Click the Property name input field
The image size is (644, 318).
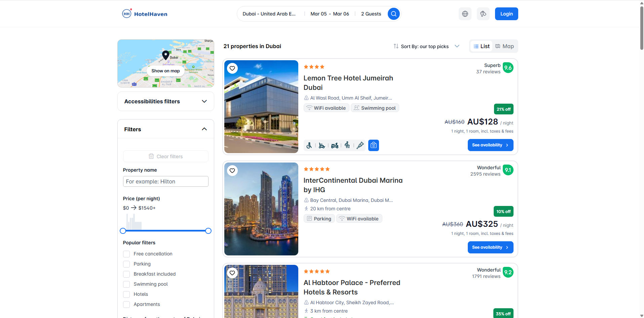[165, 181]
